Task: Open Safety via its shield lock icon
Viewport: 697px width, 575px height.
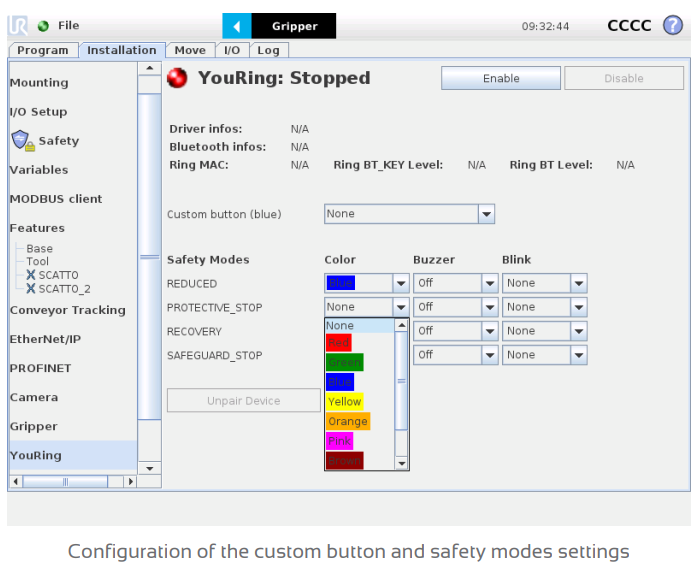Action: [23, 141]
